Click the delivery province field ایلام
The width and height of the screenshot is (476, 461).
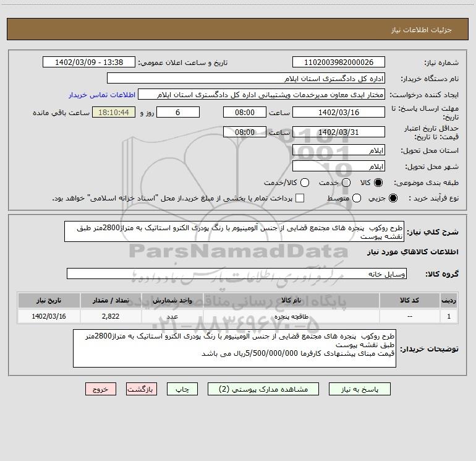pyautogui.click(x=339, y=150)
